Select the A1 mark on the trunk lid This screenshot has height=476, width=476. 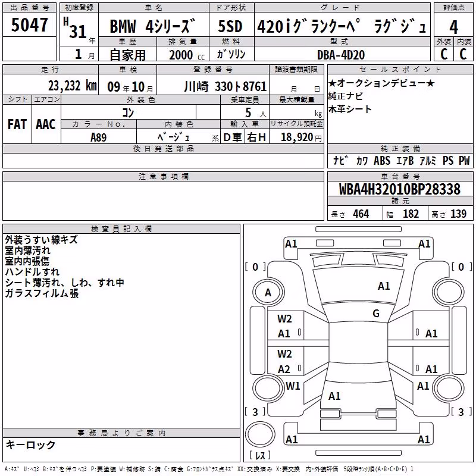(x=334, y=396)
